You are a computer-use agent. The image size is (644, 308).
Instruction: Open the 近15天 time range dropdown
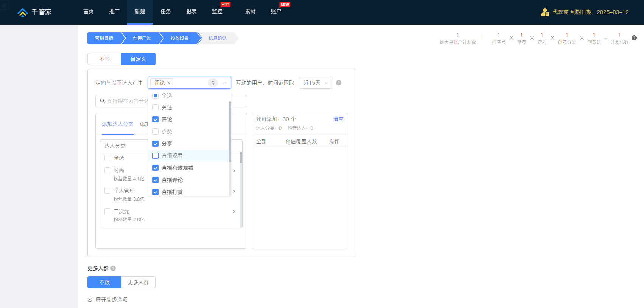coord(316,83)
